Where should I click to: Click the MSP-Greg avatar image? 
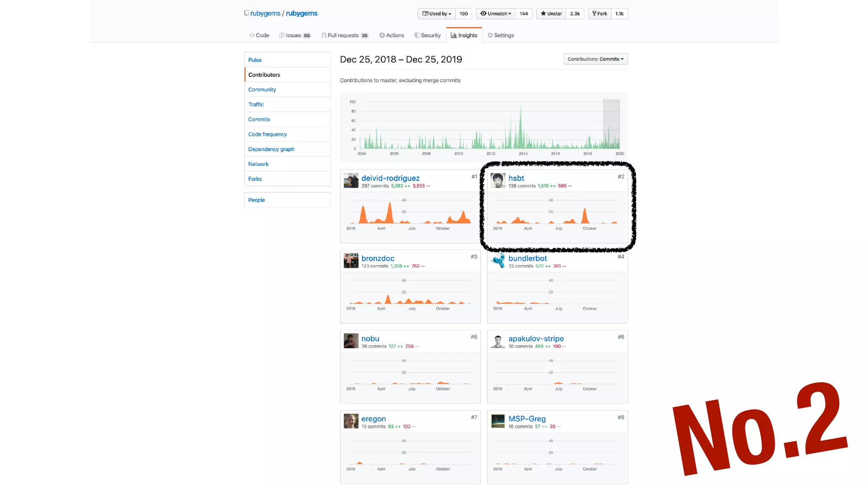click(498, 421)
